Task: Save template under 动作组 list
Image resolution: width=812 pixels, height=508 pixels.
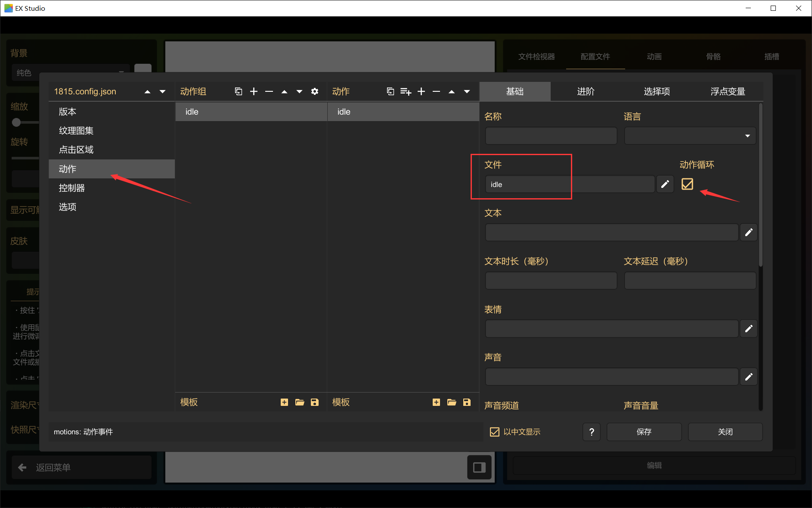Action: [315, 402]
